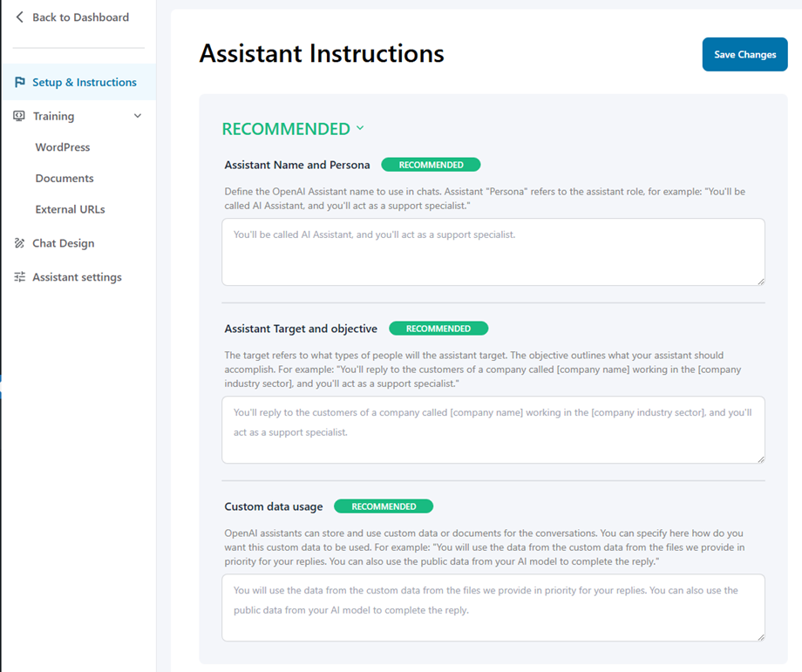Select Chat Design in the sidebar

click(63, 243)
